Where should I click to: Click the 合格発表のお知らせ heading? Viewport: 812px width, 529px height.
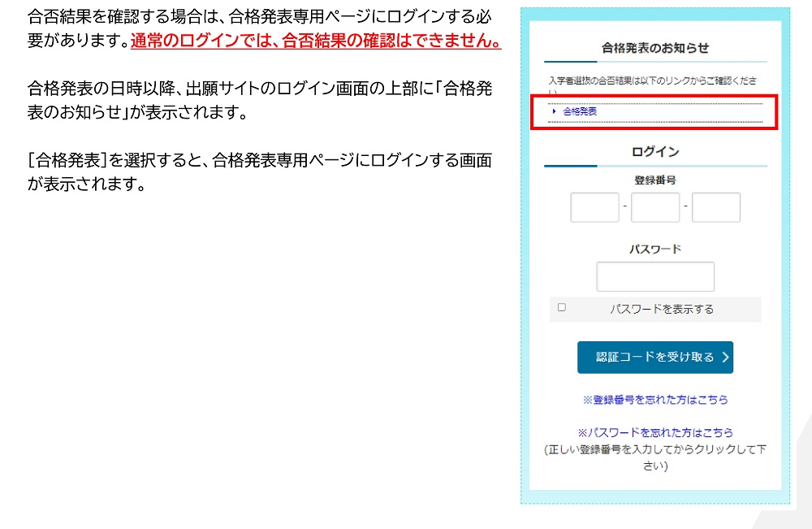pyautogui.click(x=655, y=48)
